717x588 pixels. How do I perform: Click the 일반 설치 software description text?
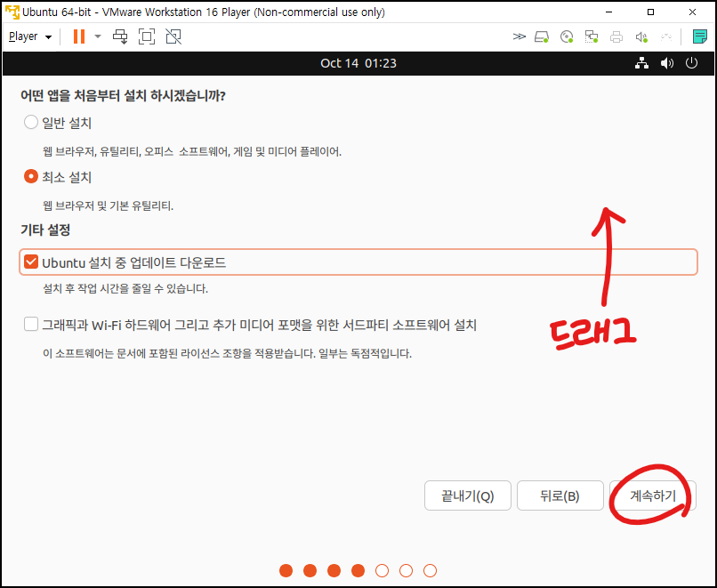click(192, 151)
